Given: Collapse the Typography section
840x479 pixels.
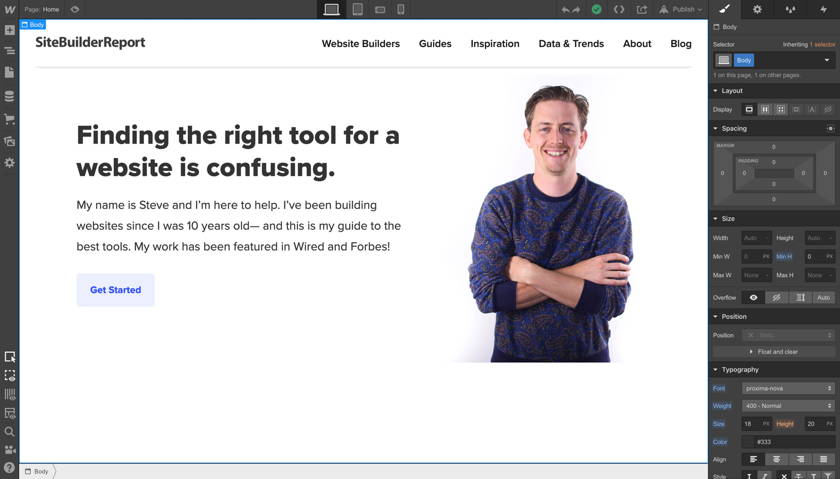Looking at the screenshot, I should coord(739,370).
